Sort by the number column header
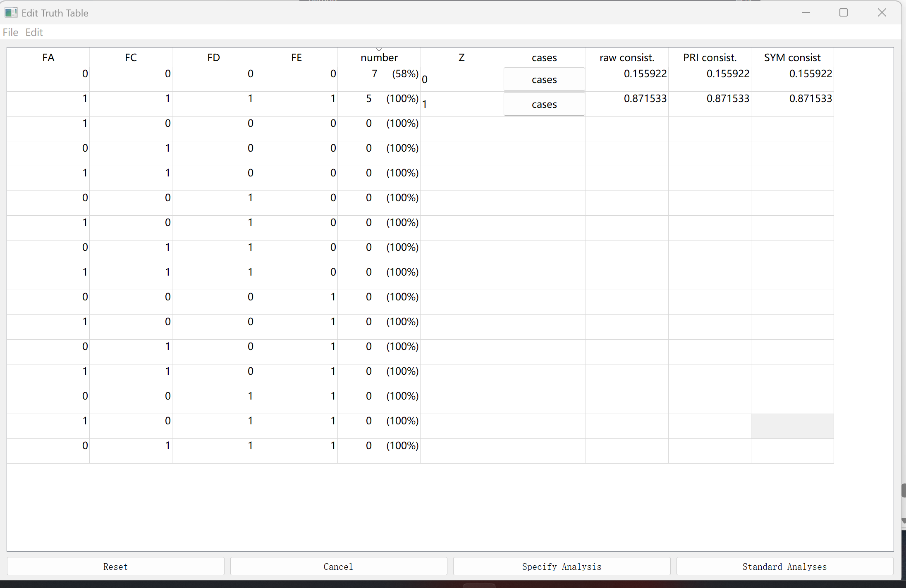Viewport: 906px width, 588px height. click(x=379, y=58)
